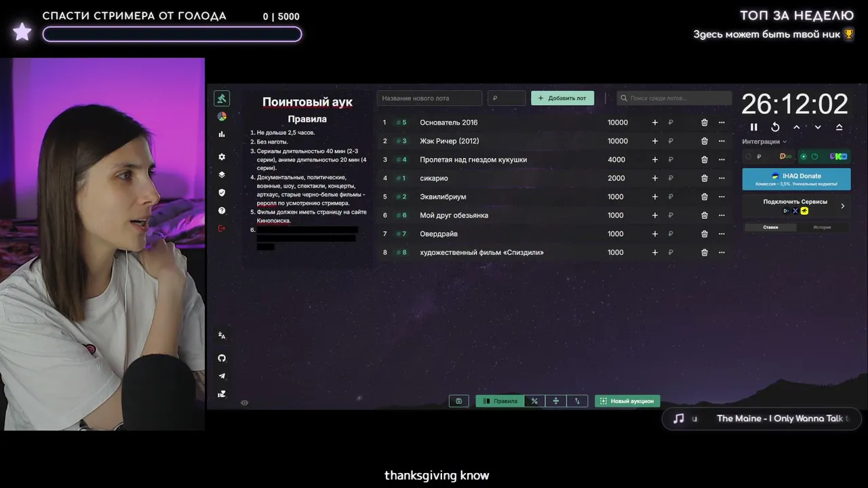Image resolution: width=868 pixels, height=488 pixels.
Task: Click the 2000 amount of сикарио
Action: [616, 178]
